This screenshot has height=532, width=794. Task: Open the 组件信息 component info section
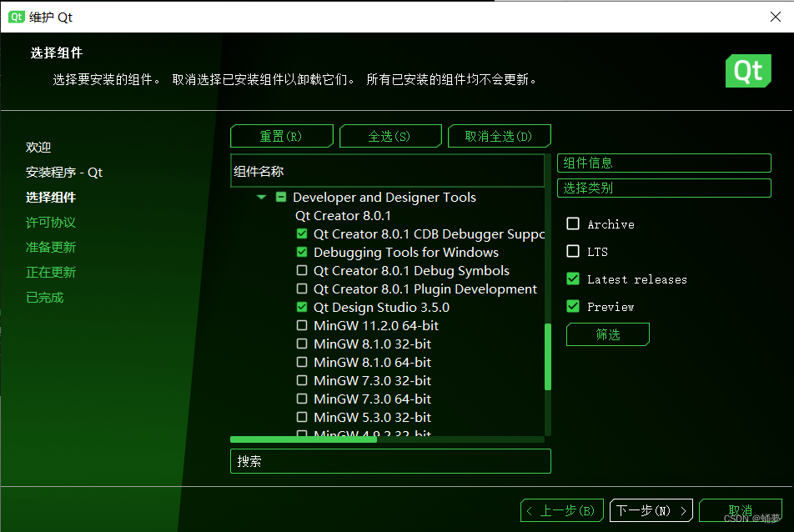pos(664,163)
